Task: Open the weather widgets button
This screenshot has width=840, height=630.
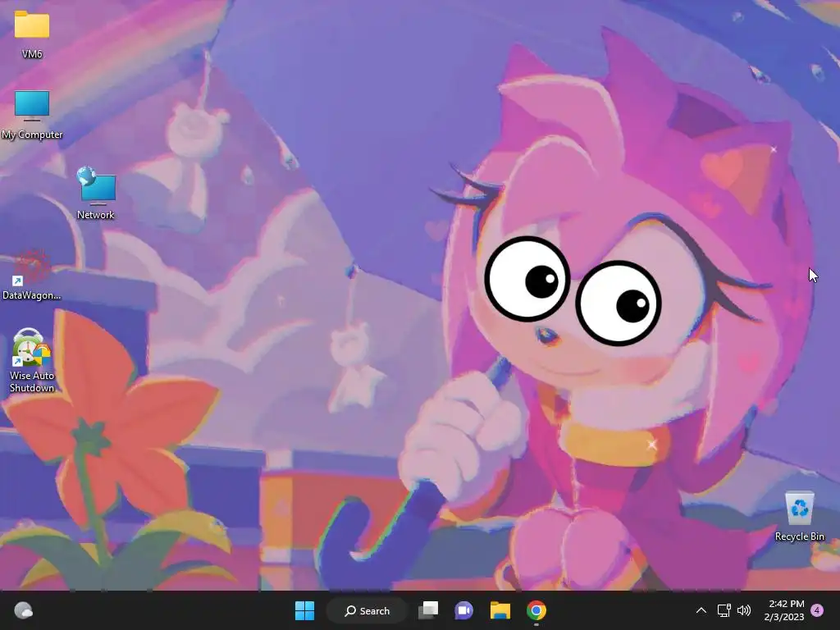Action: (23, 610)
